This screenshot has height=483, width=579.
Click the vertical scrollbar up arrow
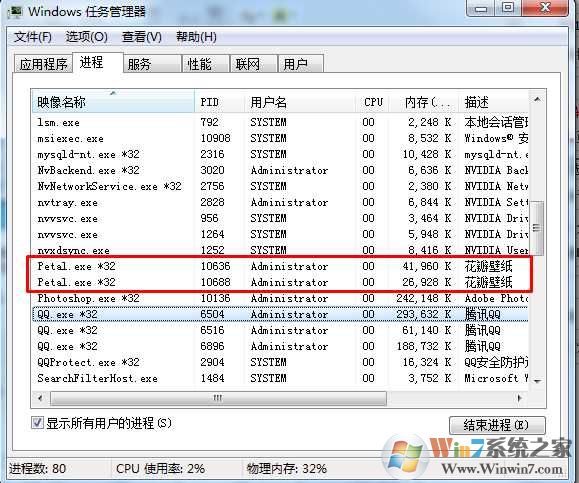(x=537, y=99)
